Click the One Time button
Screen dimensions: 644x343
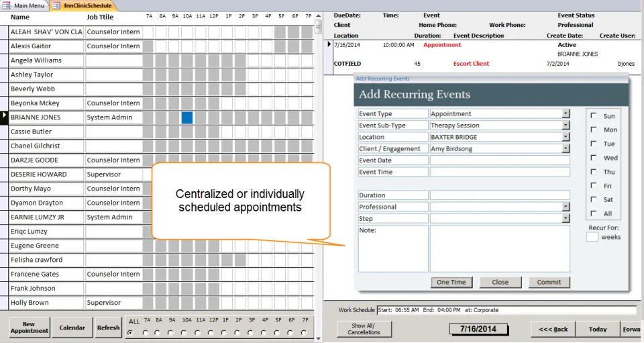click(x=451, y=282)
